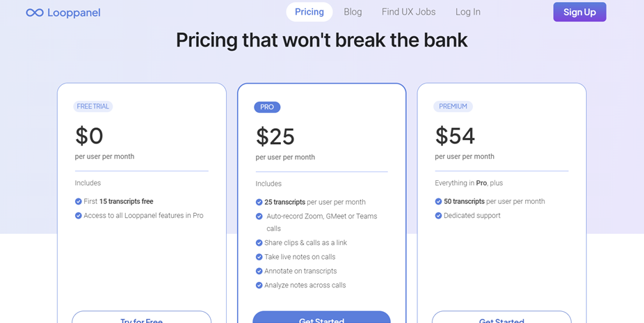The width and height of the screenshot is (644, 323).
Task: Click the Log In link
Action: click(468, 12)
